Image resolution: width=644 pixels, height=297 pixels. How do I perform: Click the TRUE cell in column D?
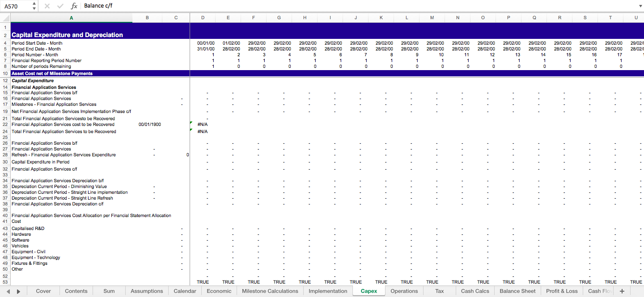(x=203, y=282)
